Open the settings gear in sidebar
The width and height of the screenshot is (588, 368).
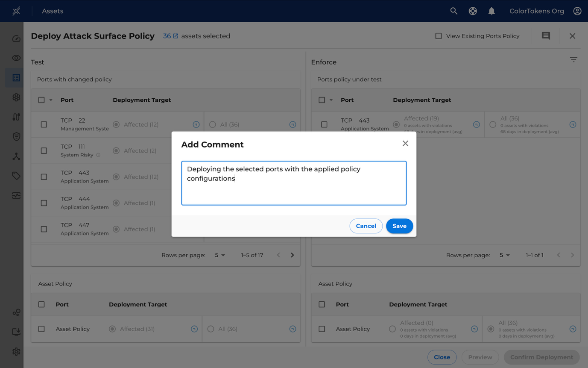click(16, 351)
